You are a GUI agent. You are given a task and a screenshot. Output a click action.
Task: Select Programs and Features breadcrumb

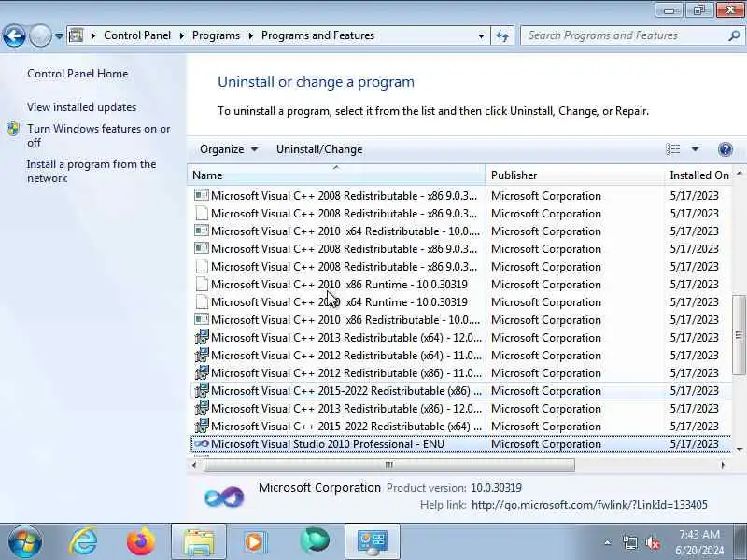pyautogui.click(x=317, y=35)
